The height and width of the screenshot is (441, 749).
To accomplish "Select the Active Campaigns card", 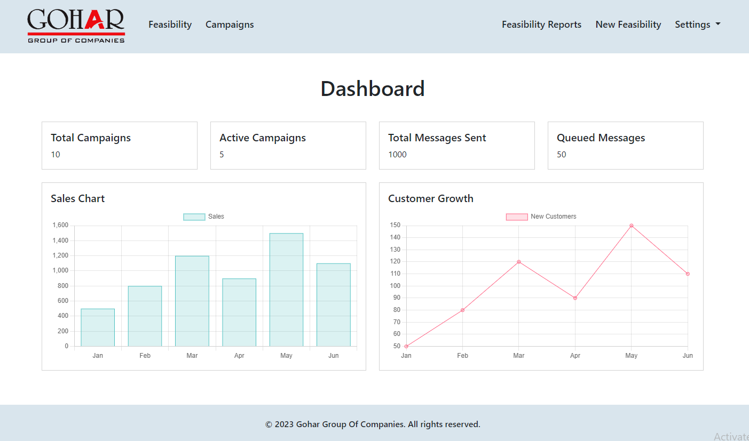I will pos(288,146).
